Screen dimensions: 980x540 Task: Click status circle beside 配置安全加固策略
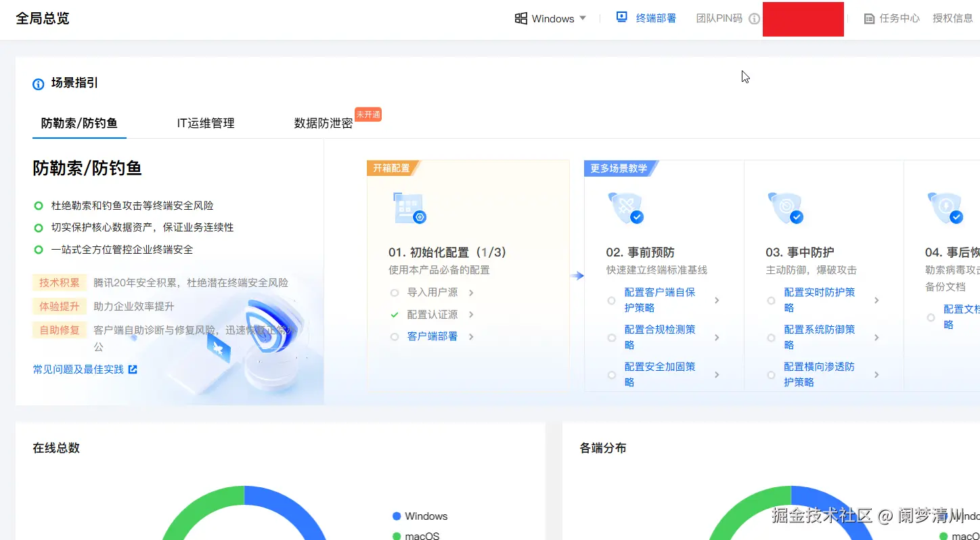point(611,375)
